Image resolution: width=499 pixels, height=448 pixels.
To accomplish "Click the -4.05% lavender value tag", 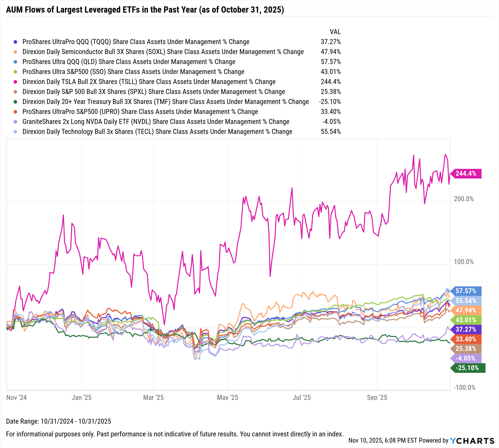I will 465,358.
